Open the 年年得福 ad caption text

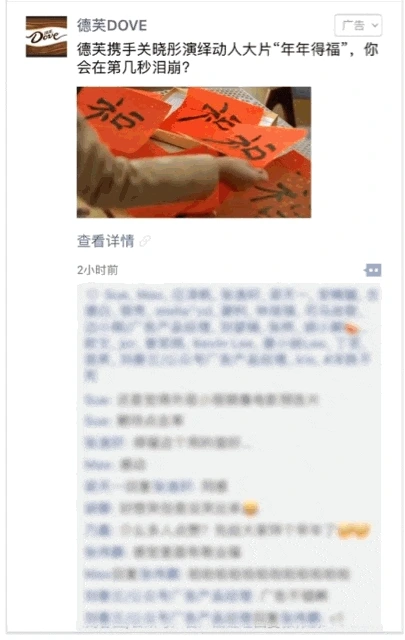228,58
